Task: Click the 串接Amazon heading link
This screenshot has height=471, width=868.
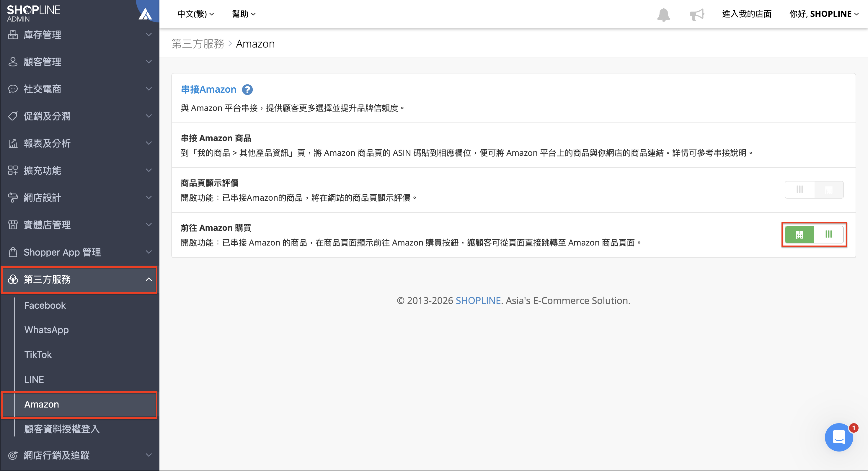Action: click(x=208, y=90)
